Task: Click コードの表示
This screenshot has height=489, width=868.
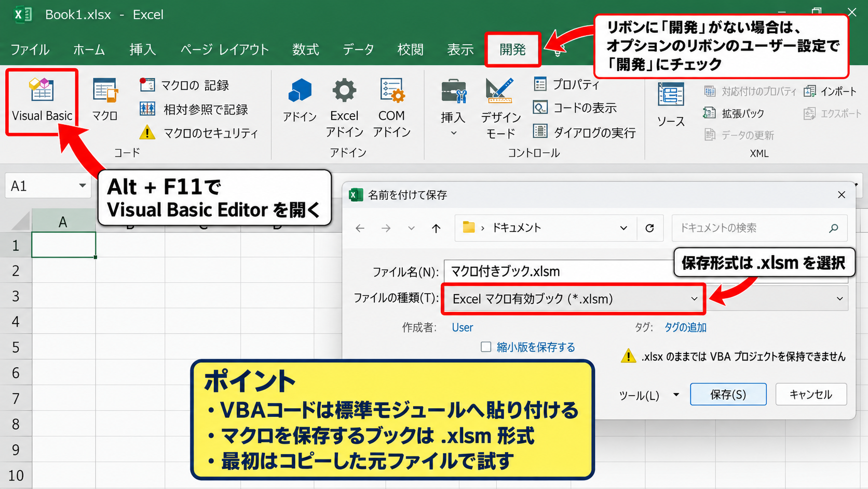Action: coord(575,108)
